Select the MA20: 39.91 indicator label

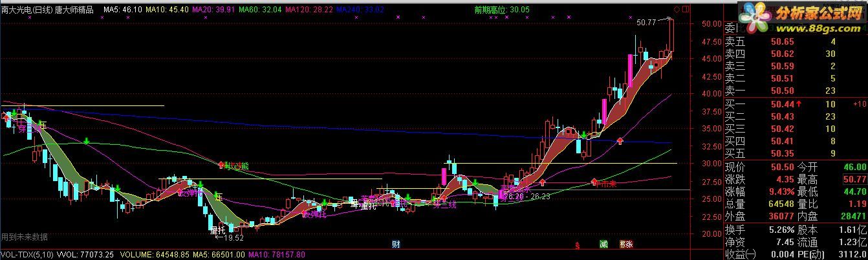214,10
